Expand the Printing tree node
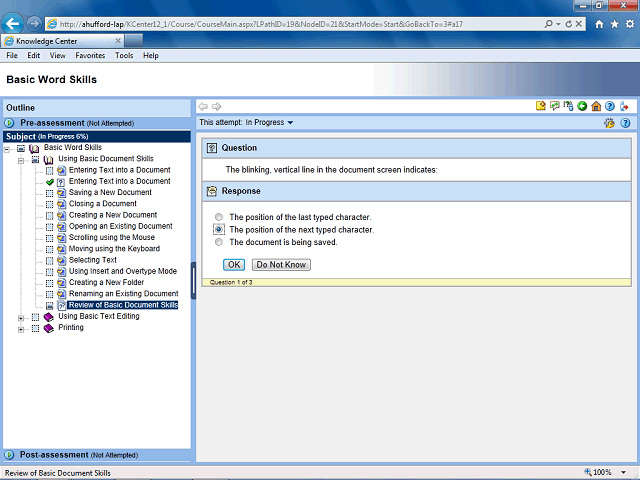Image resolution: width=640 pixels, height=480 pixels. pyautogui.click(x=21, y=329)
